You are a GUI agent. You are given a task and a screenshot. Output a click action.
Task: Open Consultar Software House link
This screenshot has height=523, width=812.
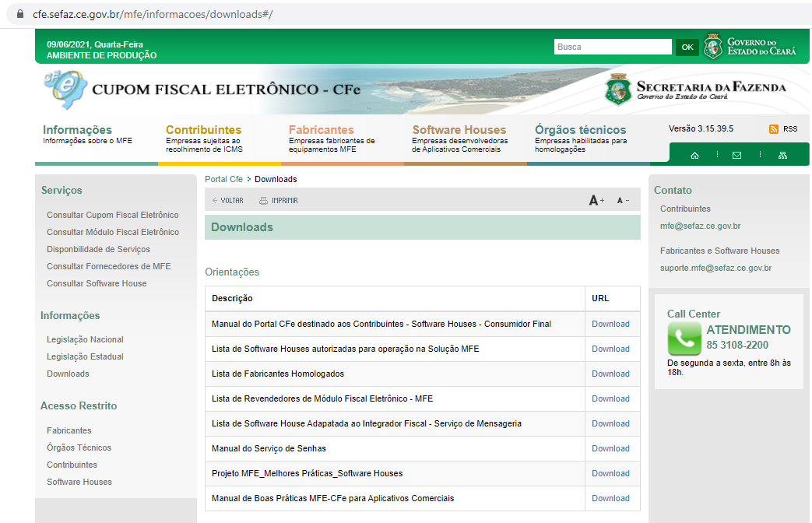tap(97, 283)
